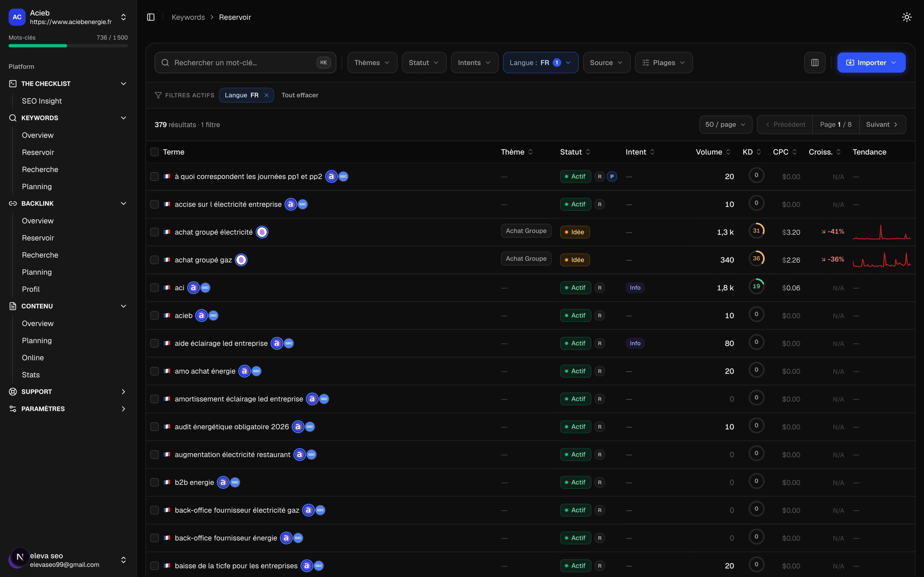Image resolution: width=924 pixels, height=577 pixels.
Task: Click KD circle 19 on aci row
Action: pyautogui.click(x=756, y=286)
